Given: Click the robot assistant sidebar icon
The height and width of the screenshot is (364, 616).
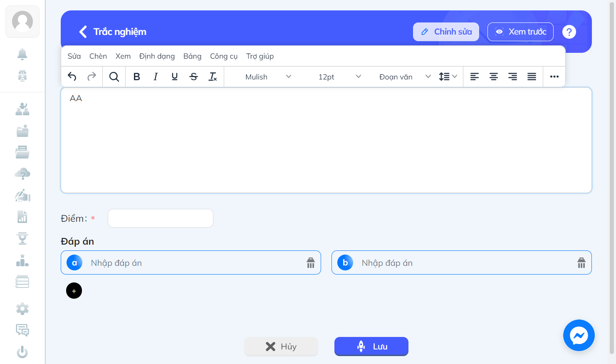Looking at the screenshot, I should coord(22,76).
